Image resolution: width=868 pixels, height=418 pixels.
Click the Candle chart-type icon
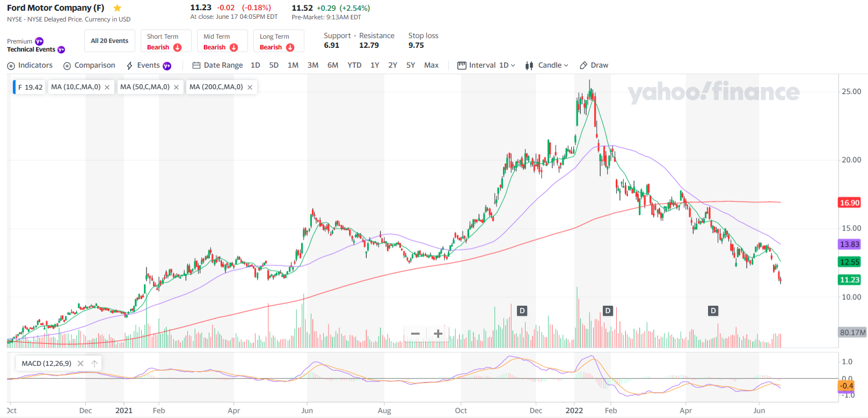529,66
